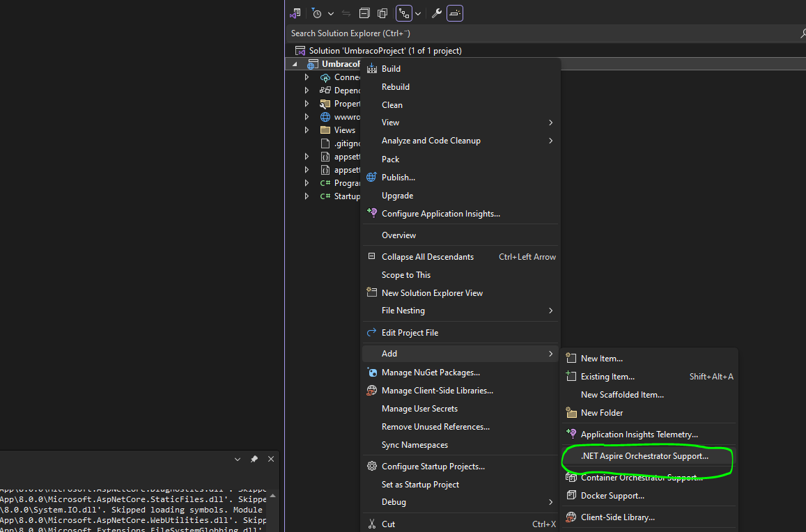Image resolution: width=806 pixels, height=532 pixels.
Task: Click the Configure Startup Projects gear icon
Action: tap(371, 467)
